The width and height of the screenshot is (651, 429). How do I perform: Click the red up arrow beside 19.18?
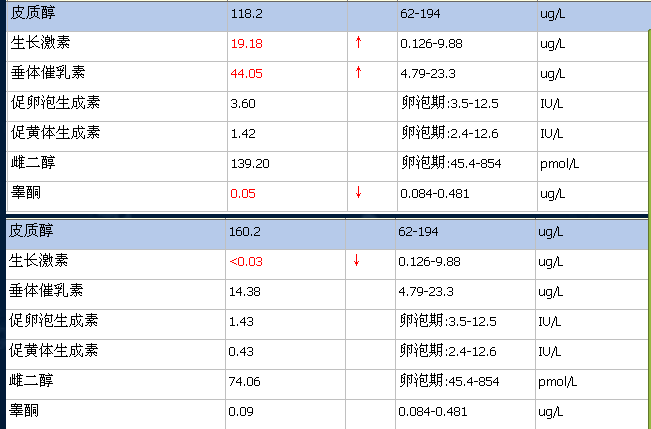pyautogui.click(x=359, y=43)
